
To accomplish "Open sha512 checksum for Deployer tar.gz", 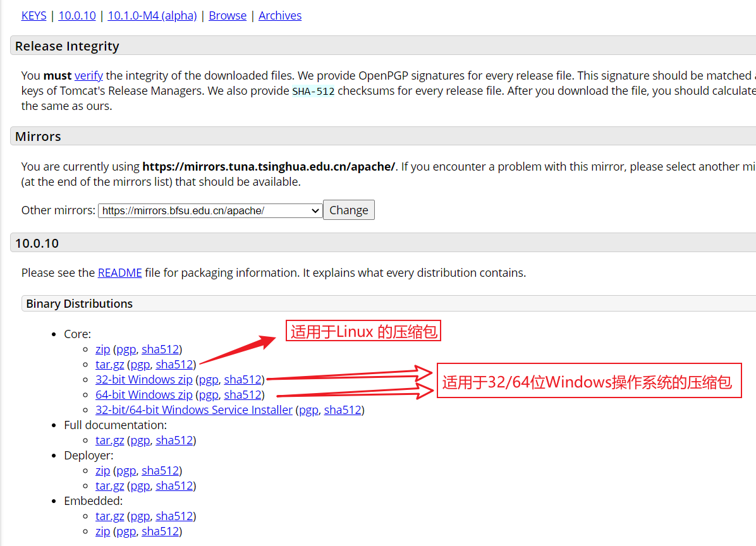I will coord(174,486).
